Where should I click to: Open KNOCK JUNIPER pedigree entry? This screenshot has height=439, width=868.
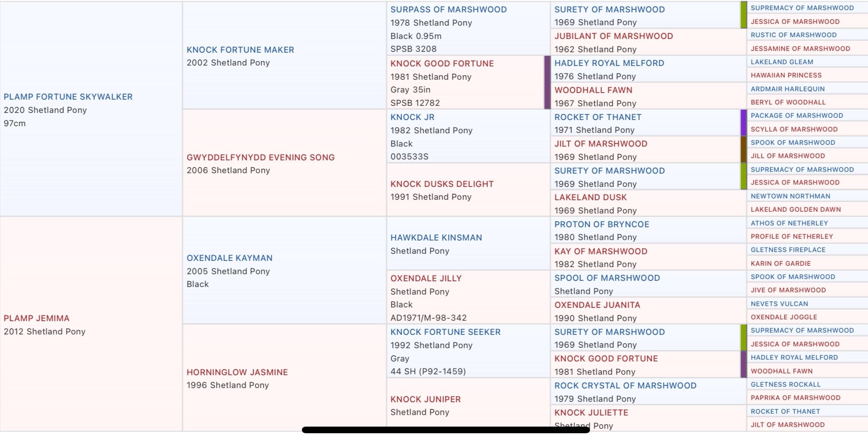click(425, 399)
